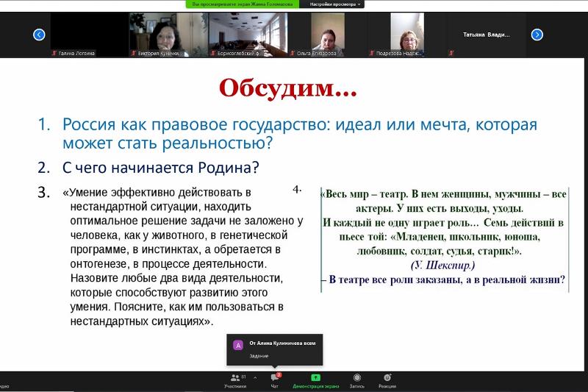Open the Настройки просмотра dropdown
The width and height of the screenshot is (588, 392).
click(335, 4)
